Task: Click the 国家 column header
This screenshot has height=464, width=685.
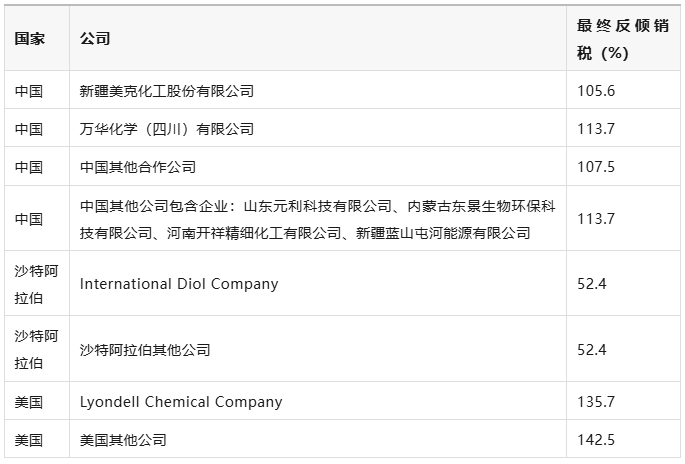Action: [x=37, y=38]
